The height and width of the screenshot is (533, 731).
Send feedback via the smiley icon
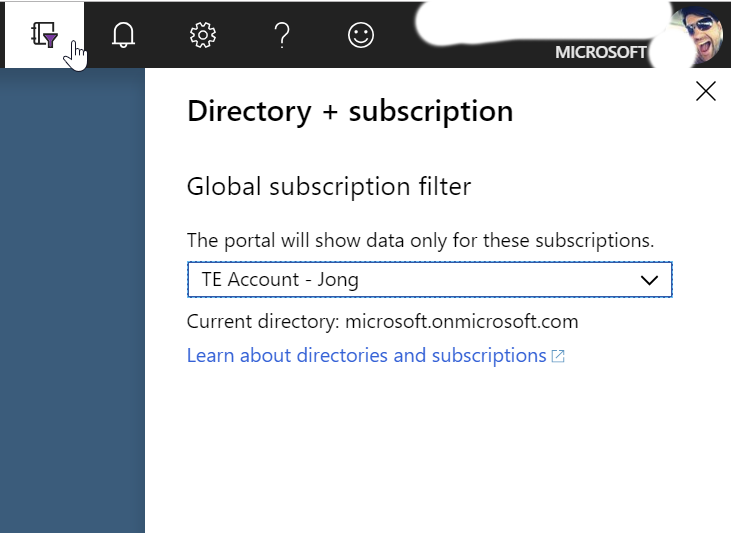[x=361, y=35]
